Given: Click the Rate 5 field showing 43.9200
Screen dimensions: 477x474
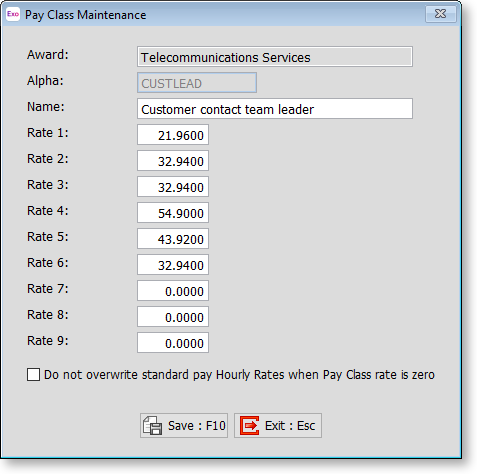Looking at the screenshot, I should click(x=173, y=239).
